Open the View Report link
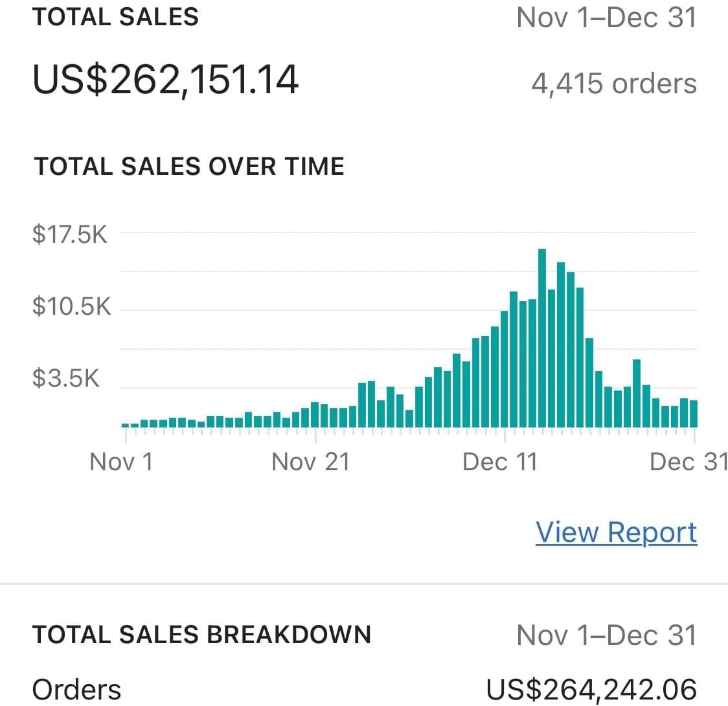 [616, 532]
